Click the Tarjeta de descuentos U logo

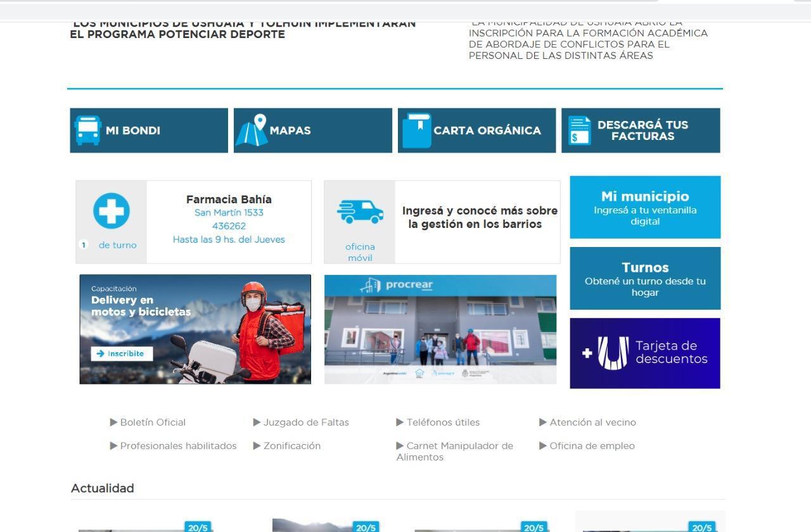pos(613,353)
